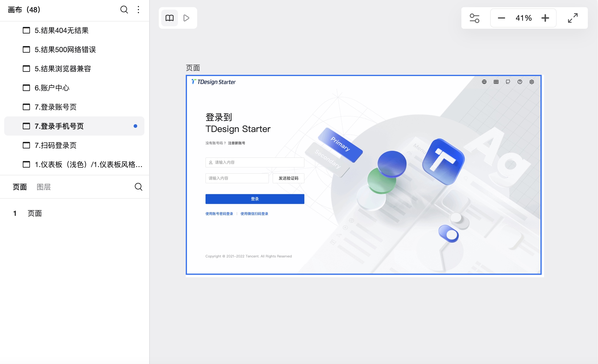Click the 使用微信扫码登录 link
598x364 pixels.
tap(254, 214)
